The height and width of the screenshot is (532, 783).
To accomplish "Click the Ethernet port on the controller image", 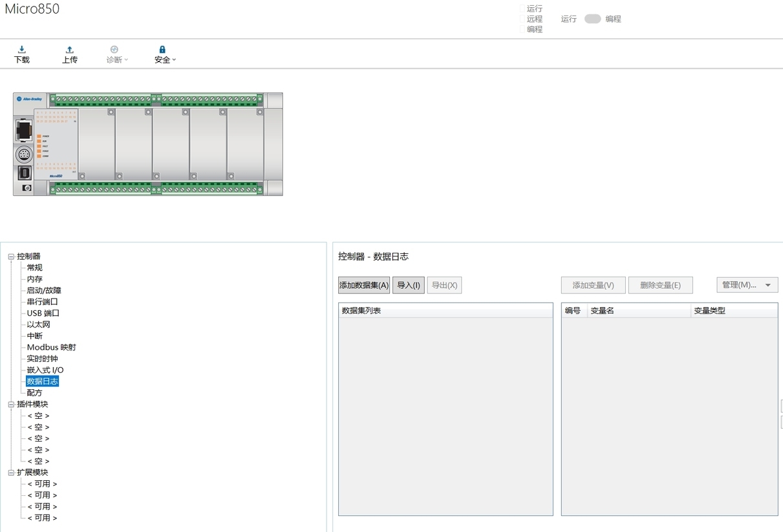I will pos(25,131).
